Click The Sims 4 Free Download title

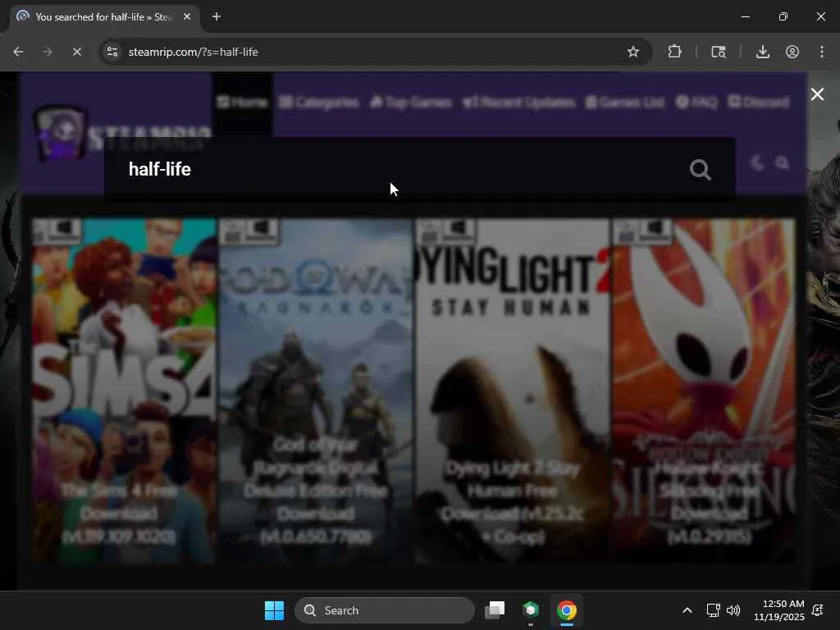pos(119,514)
